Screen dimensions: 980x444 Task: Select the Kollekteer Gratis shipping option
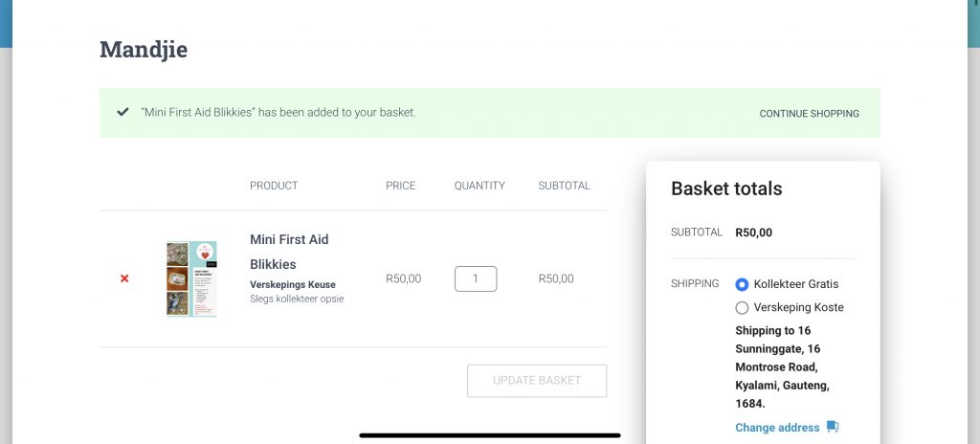click(x=742, y=284)
